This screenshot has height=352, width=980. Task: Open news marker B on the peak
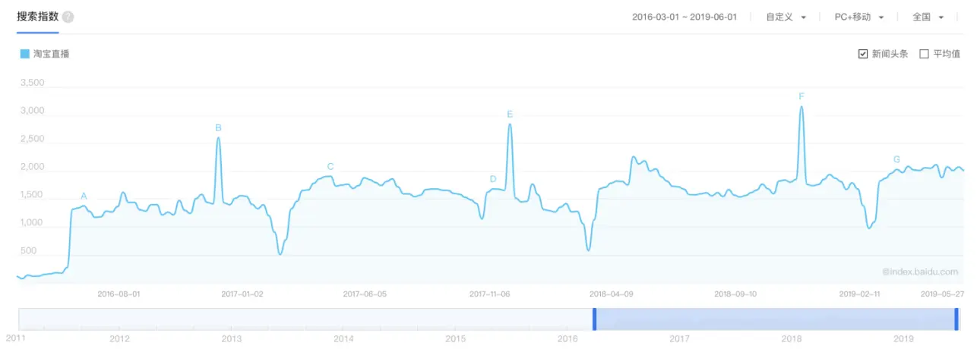218,128
